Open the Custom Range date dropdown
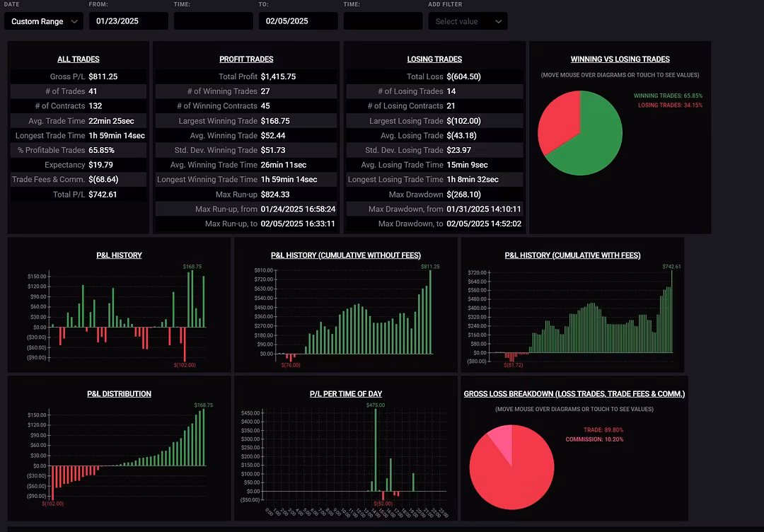The height and width of the screenshot is (532, 764). (44, 21)
